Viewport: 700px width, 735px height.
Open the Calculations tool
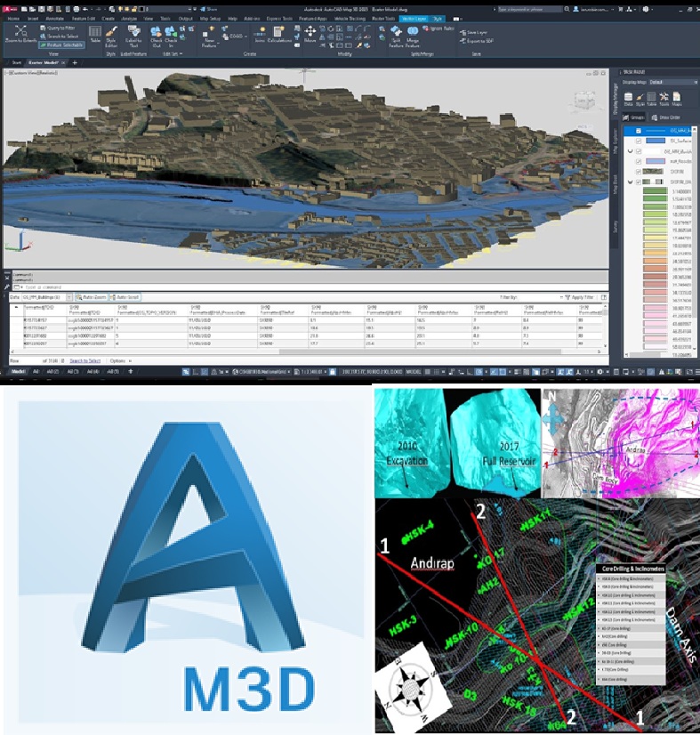(x=279, y=35)
